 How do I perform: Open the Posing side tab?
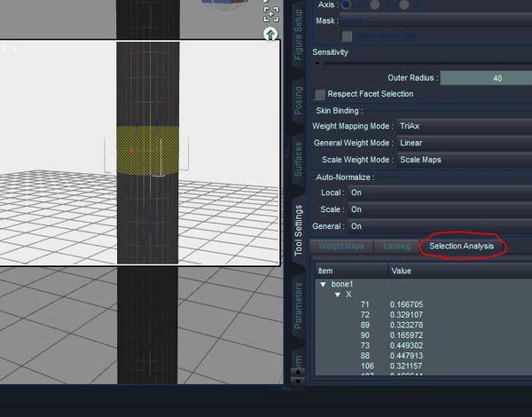[298, 100]
